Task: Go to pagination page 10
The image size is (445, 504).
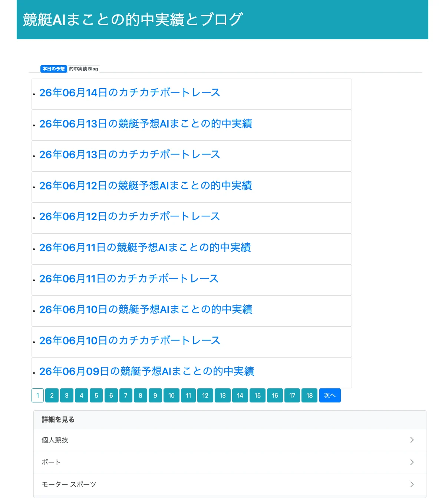Action: (x=171, y=395)
